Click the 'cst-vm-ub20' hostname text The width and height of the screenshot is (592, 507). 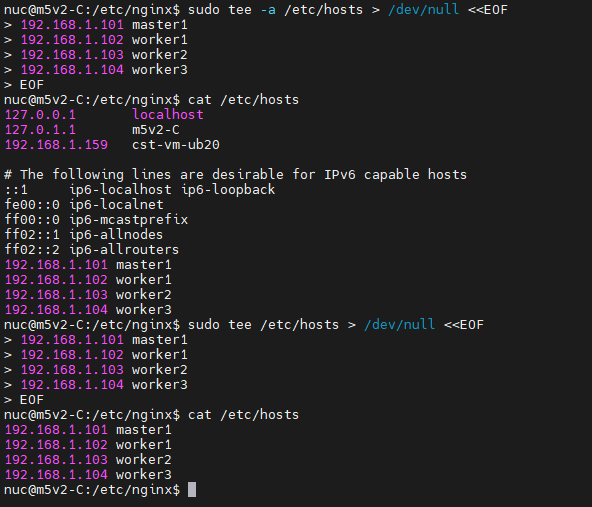tap(176, 145)
